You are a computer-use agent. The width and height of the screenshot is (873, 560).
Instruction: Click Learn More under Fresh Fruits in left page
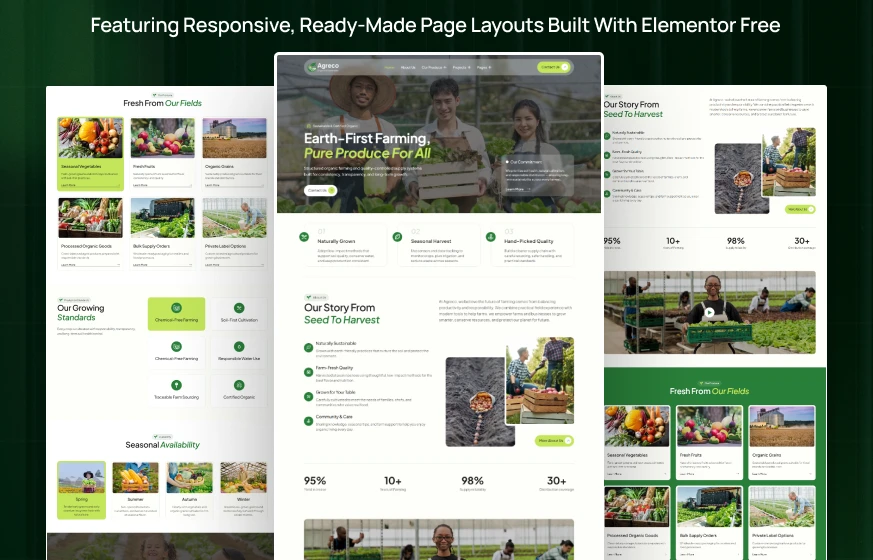162,185
